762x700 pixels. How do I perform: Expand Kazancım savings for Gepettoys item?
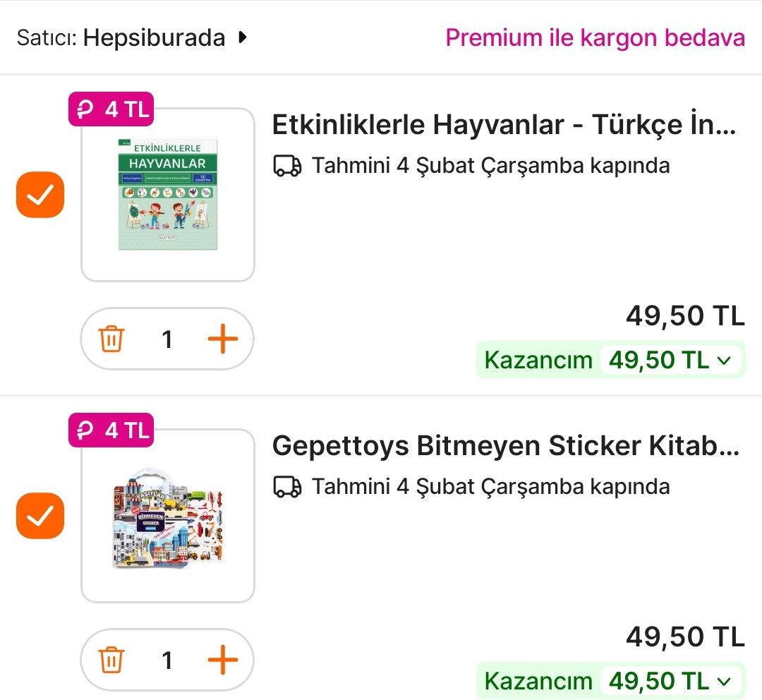tap(723, 681)
